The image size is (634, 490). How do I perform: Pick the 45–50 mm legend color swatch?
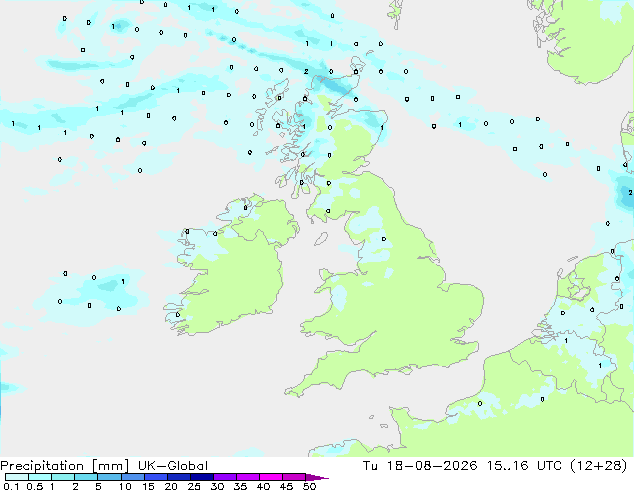pyautogui.click(x=294, y=477)
